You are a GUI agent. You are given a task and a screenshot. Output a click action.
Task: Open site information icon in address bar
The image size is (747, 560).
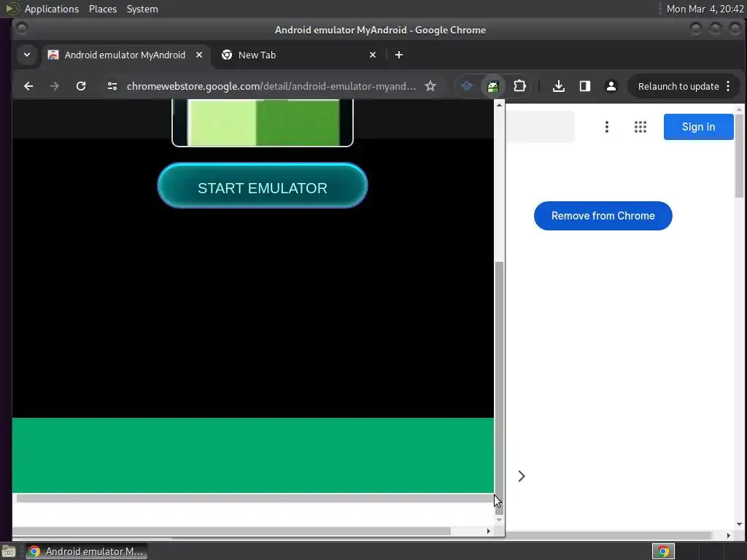click(x=112, y=86)
